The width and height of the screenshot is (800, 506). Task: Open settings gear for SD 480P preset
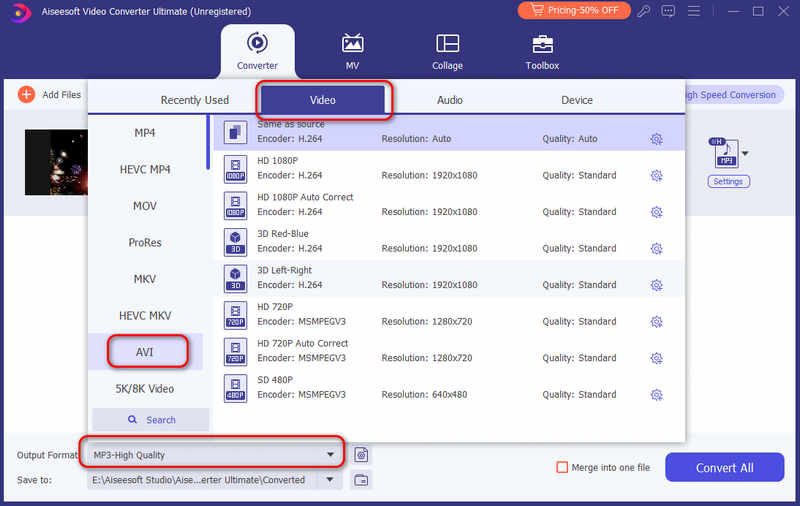click(x=657, y=395)
